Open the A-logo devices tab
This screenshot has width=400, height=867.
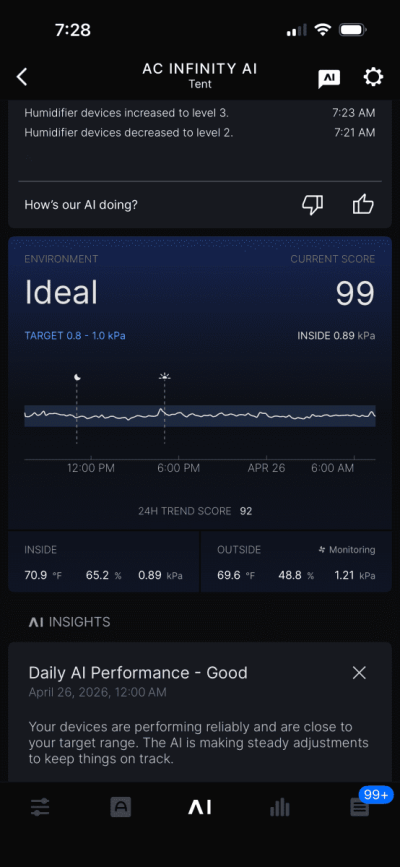pos(121,808)
